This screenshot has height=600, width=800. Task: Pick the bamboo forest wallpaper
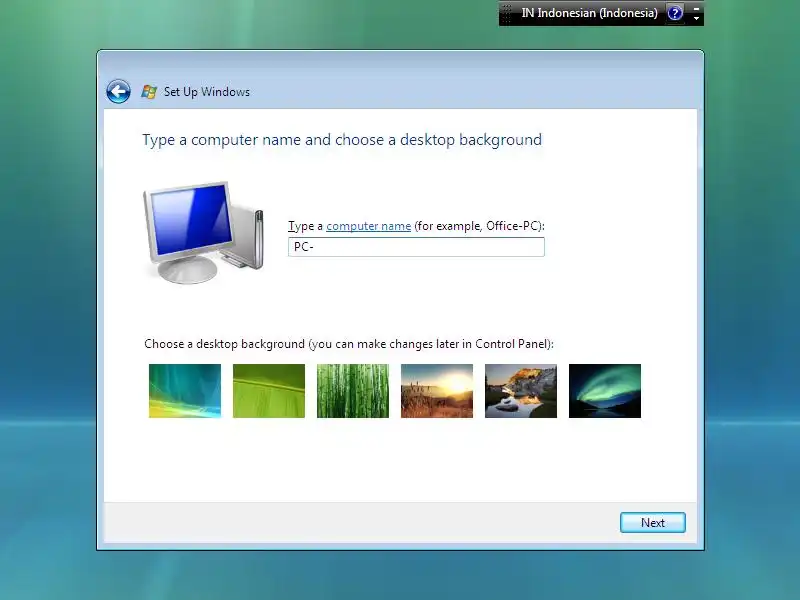353,391
